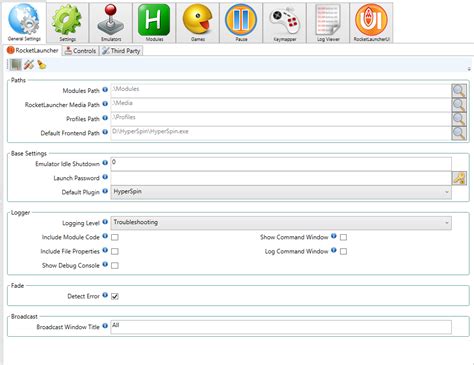Switch to the Controls tab
This screenshot has width=474, height=365.
[x=81, y=51]
